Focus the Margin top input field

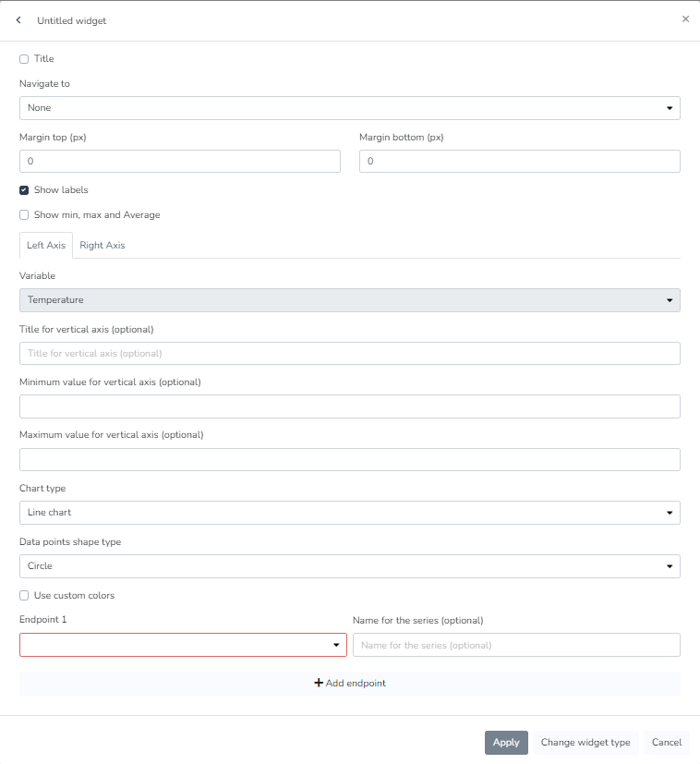[x=179, y=162]
